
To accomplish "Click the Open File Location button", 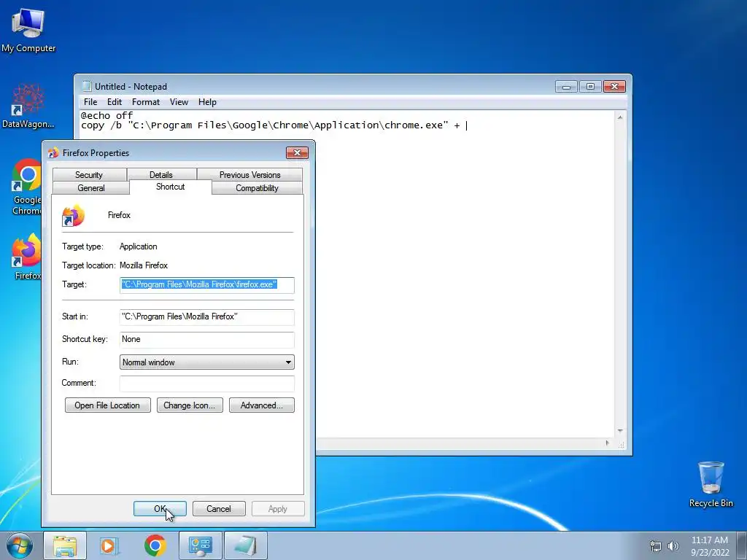I will click(x=108, y=405).
